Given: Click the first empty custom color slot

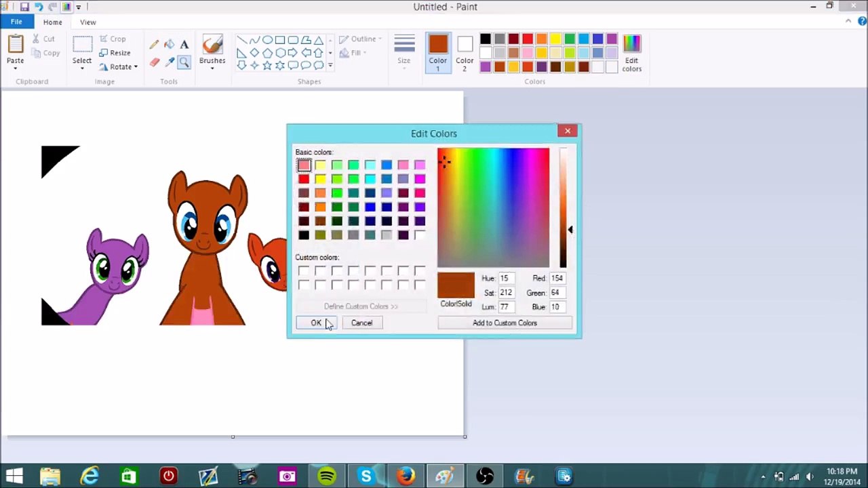Looking at the screenshot, I should [304, 271].
